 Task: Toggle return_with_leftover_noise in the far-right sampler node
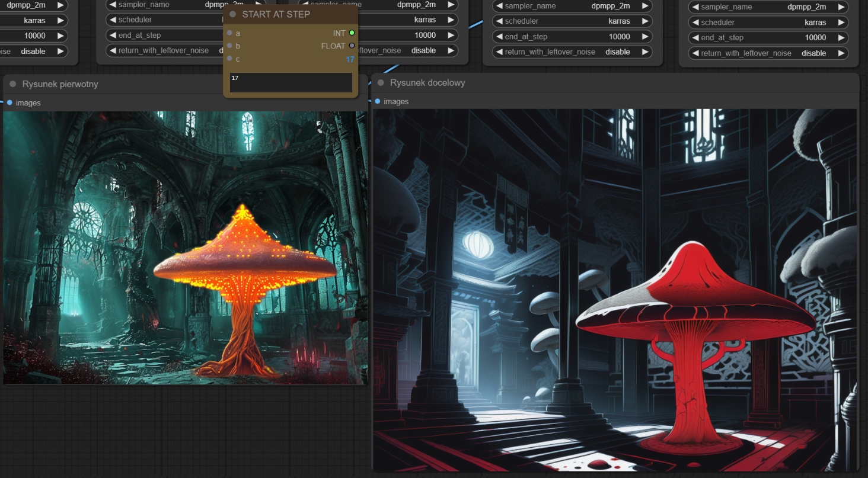pyautogui.click(x=768, y=53)
